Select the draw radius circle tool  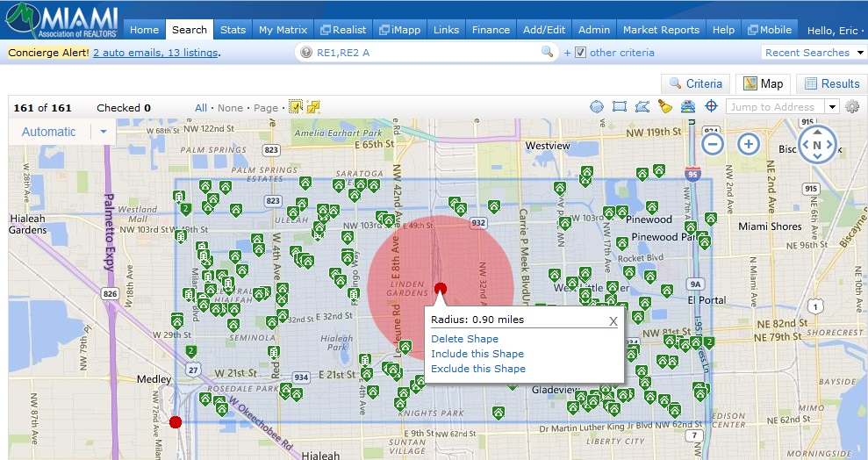pyautogui.click(x=597, y=107)
